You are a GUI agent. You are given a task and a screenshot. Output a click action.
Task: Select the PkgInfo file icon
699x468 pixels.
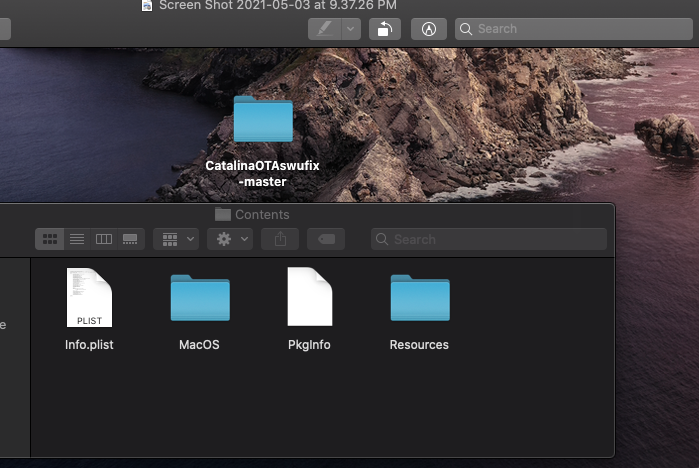click(x=310, y=297)
